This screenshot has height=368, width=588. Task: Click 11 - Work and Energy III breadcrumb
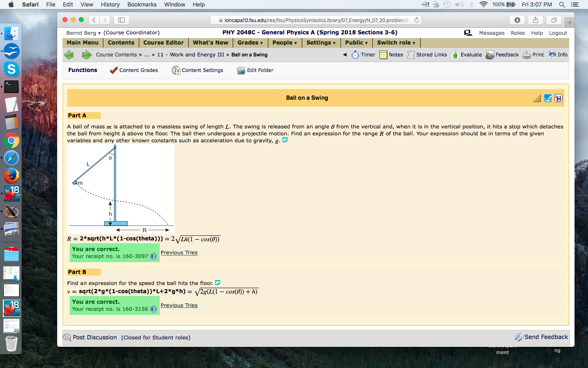click(x=191, y=55)
